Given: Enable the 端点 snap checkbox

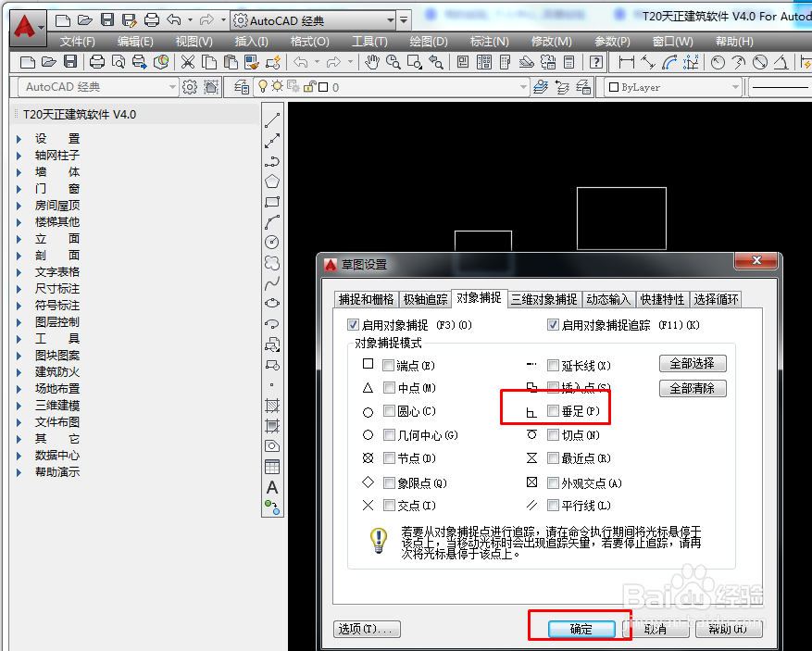Looking at the screenshot, I should coord(388,365).
